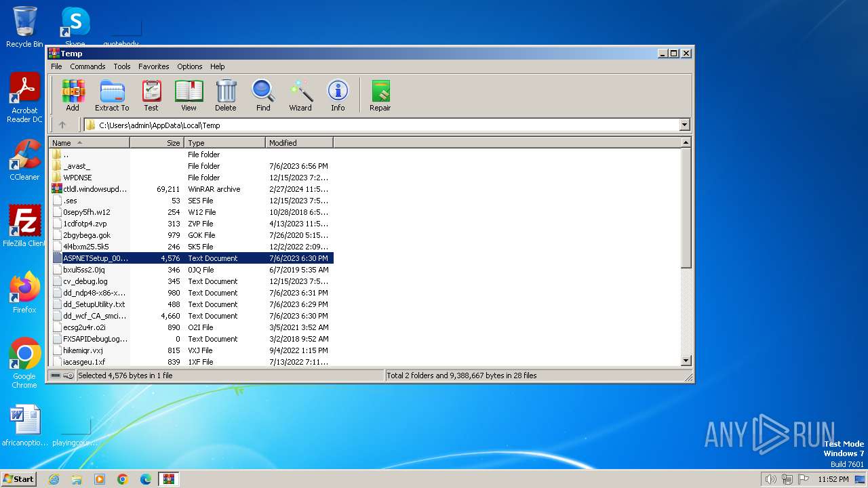Sort by Size column header
This screenshot has height=488, width=868.
pyautogui.click(x=157, y=143)
